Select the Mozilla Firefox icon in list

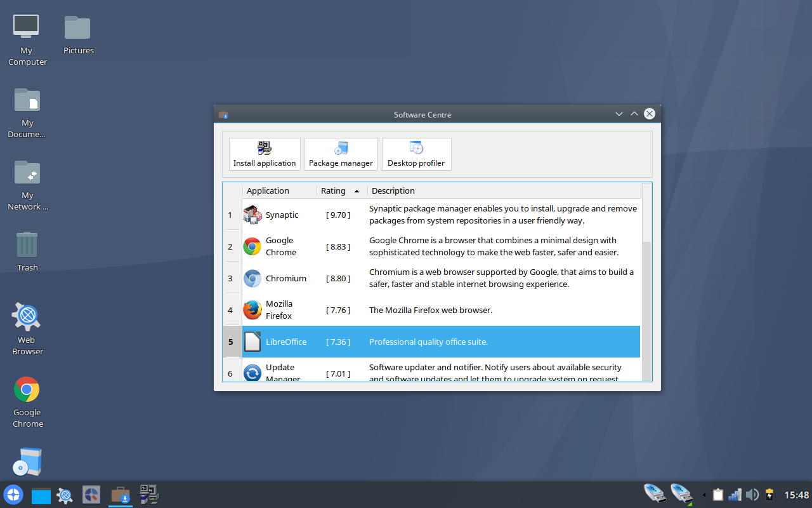pyautogui.click(x=252, y=310)
